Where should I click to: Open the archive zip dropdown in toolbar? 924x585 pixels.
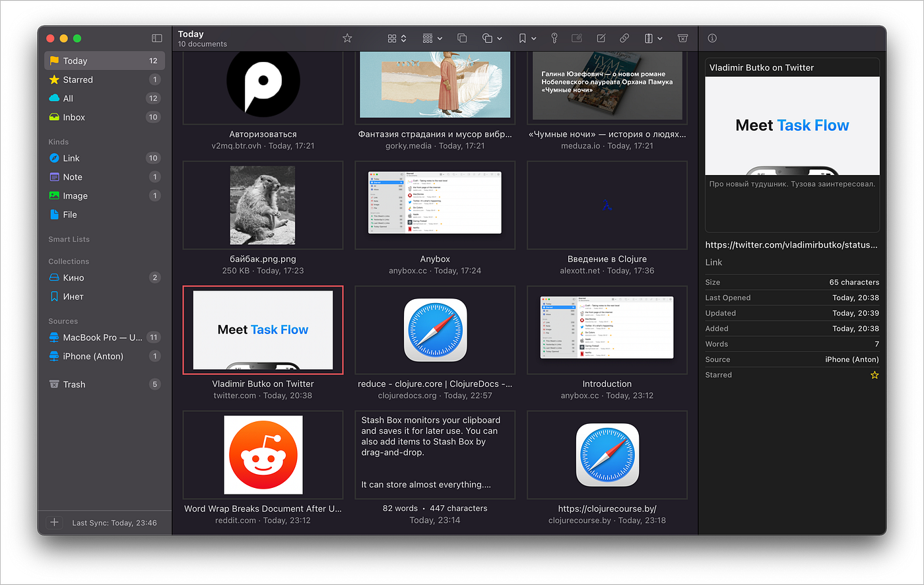tap(653, 38)
